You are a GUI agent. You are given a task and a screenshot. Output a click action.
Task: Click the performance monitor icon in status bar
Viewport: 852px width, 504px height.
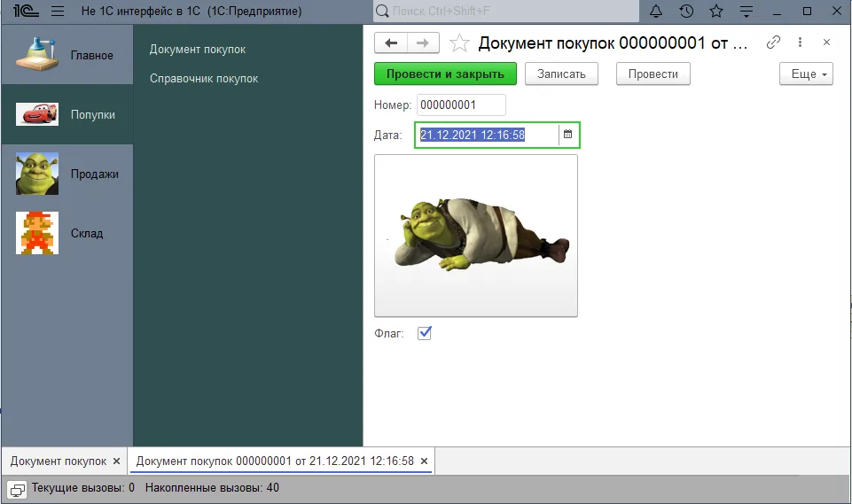click(18, 489)
